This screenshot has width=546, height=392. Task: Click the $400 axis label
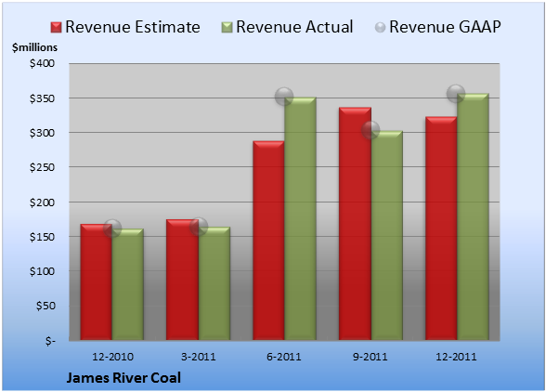[42, 63]
